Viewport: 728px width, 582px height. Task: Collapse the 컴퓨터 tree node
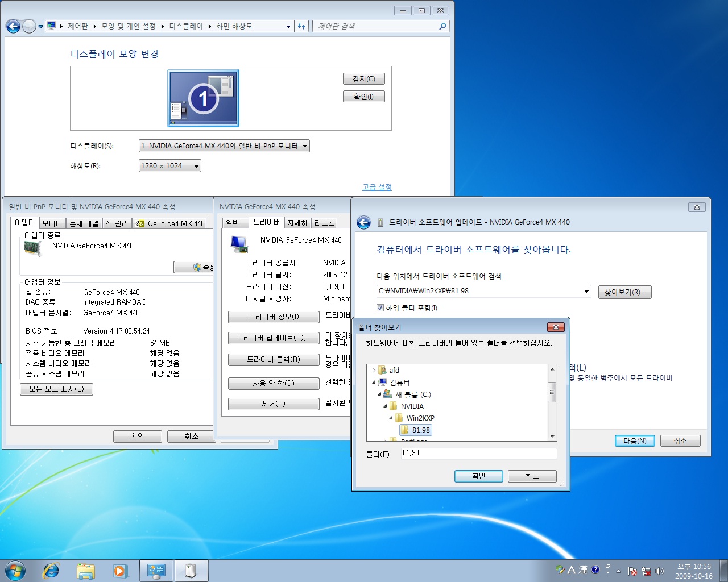(x=374, y=383)
